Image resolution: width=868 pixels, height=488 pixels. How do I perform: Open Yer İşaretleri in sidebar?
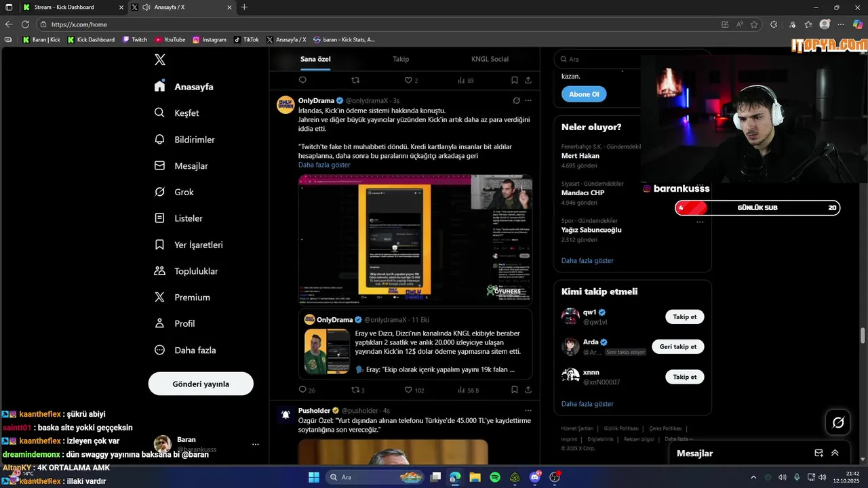click(x=189, y=245)
